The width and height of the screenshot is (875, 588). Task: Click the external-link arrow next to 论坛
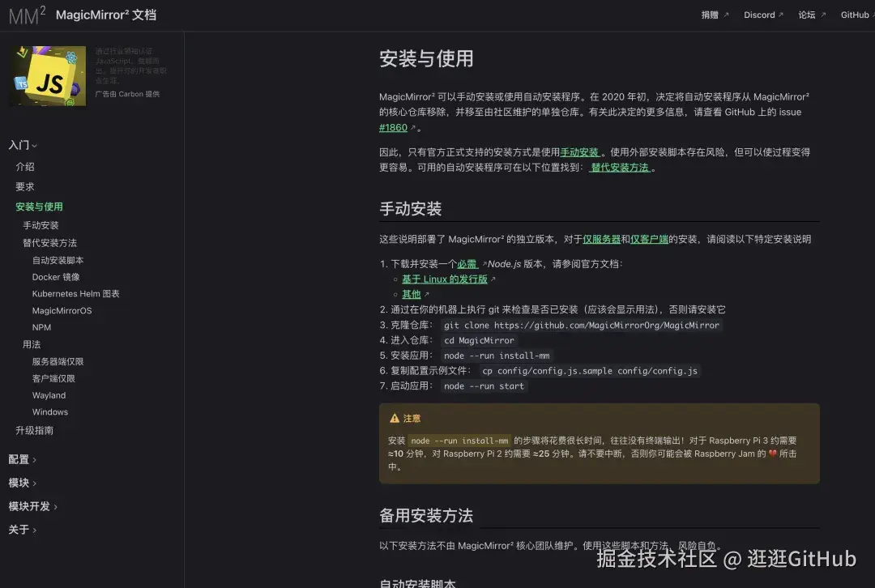pos(824,15)
